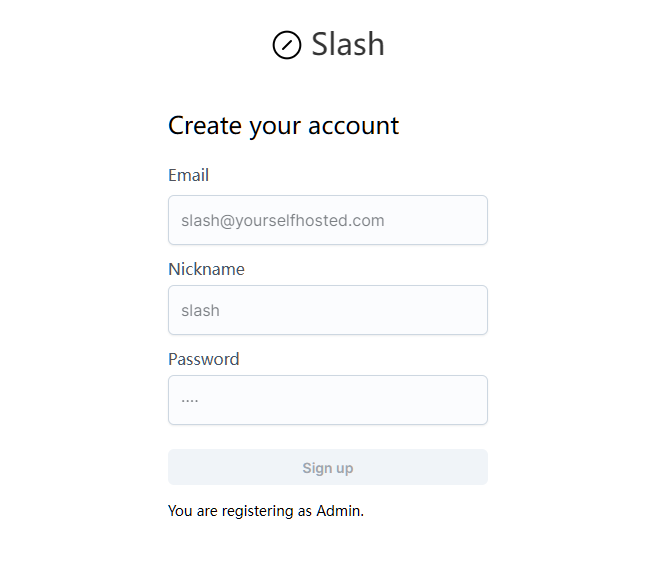Select the slash@yourselfhosted.com placeholder box

pos(328,220)
